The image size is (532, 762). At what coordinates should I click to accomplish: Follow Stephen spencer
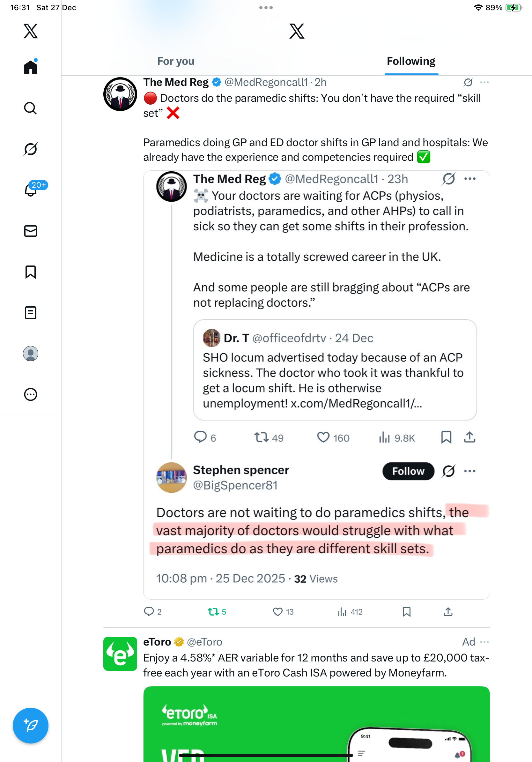coord(408,471)
